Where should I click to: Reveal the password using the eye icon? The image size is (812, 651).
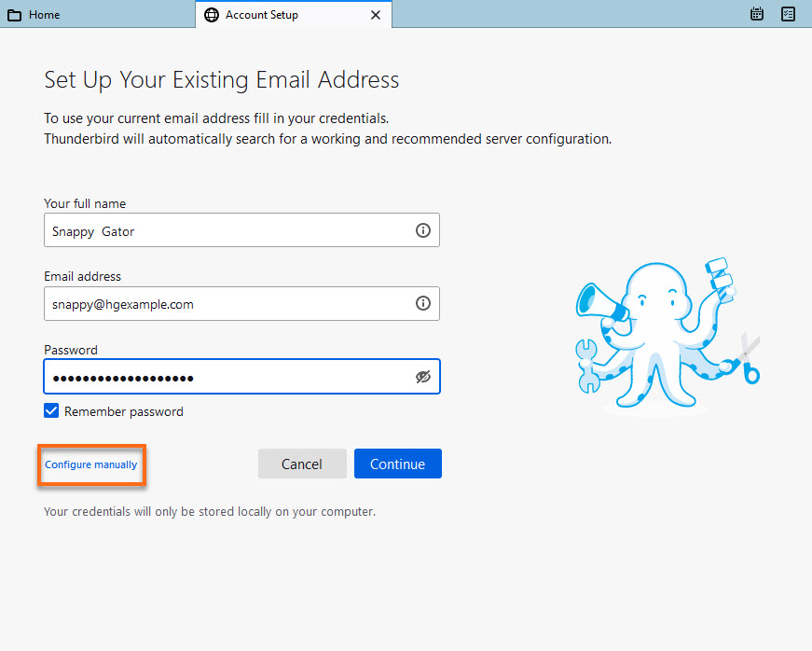[422, 376]
